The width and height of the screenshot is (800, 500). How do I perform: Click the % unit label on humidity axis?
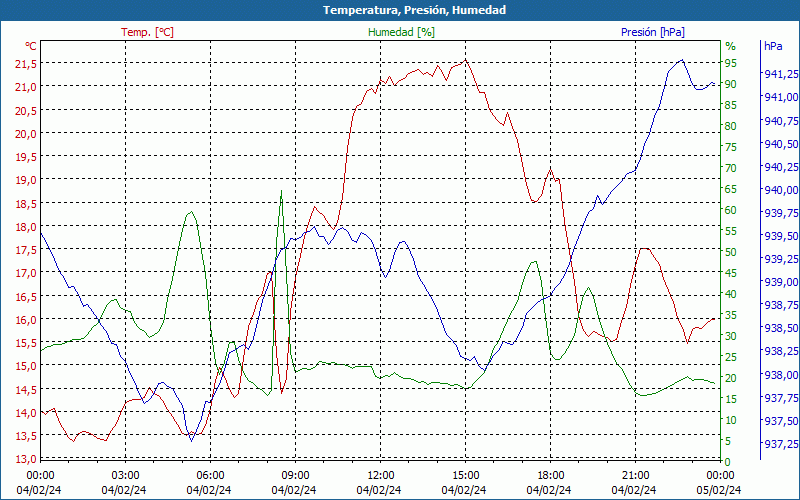click(x=731, y=46)
